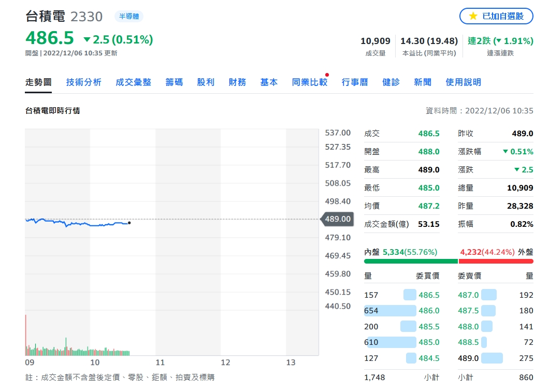The image size is (549, 392).
Task: Switch to 同業比較 tab
Action: [x=310, y=82]
